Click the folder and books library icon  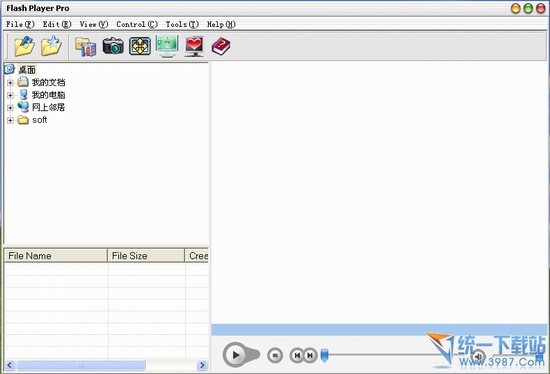pyautogui.click(x=86, y=47)
